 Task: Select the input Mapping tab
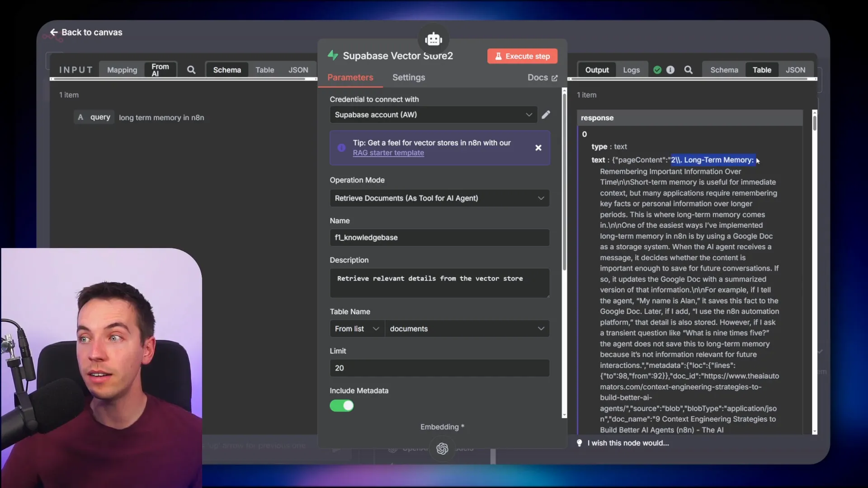pos(122,70)
